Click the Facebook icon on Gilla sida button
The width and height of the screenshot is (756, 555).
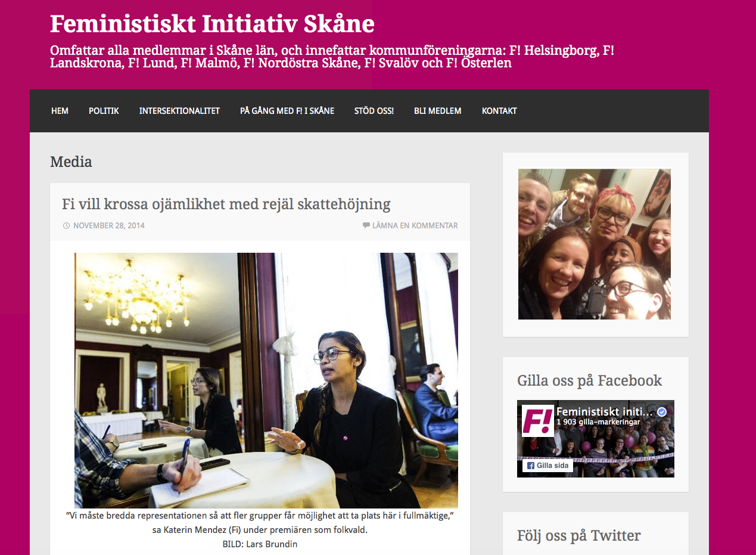pos(531,466)
